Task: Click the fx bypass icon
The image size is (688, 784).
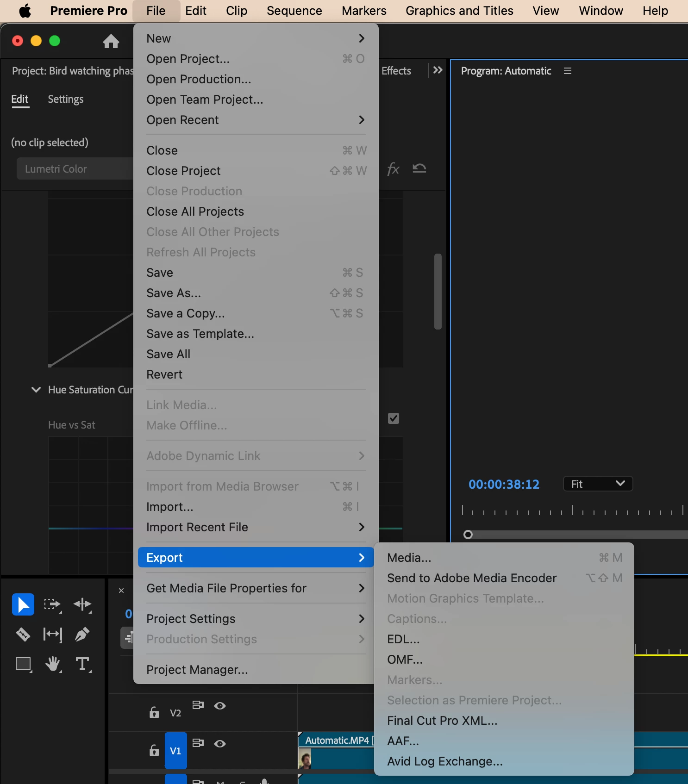Action: (393, 169)
